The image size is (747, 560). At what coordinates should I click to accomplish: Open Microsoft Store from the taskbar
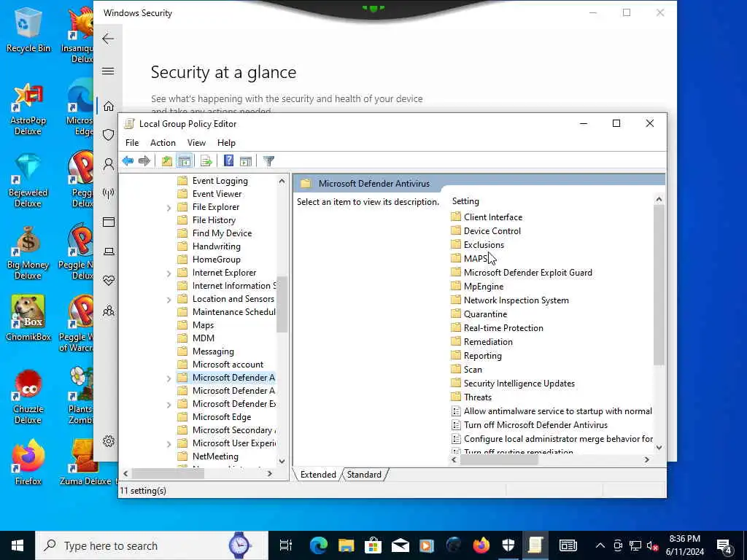(373, 545)
